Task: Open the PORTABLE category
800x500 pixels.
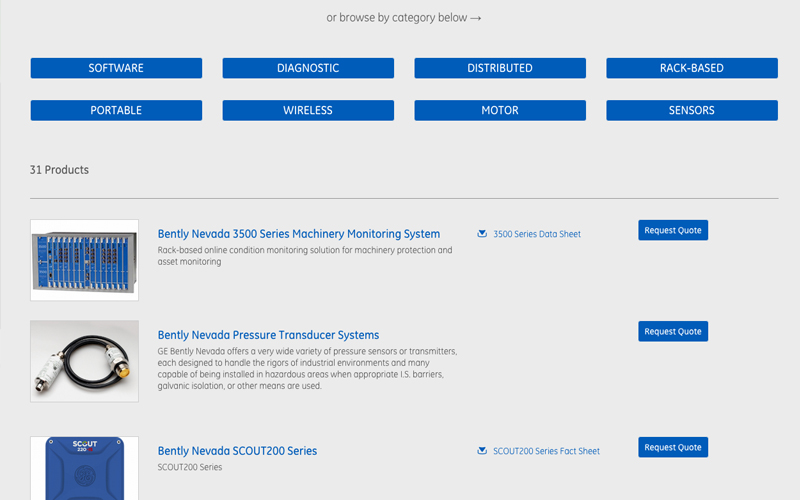Action: [116, 110]
